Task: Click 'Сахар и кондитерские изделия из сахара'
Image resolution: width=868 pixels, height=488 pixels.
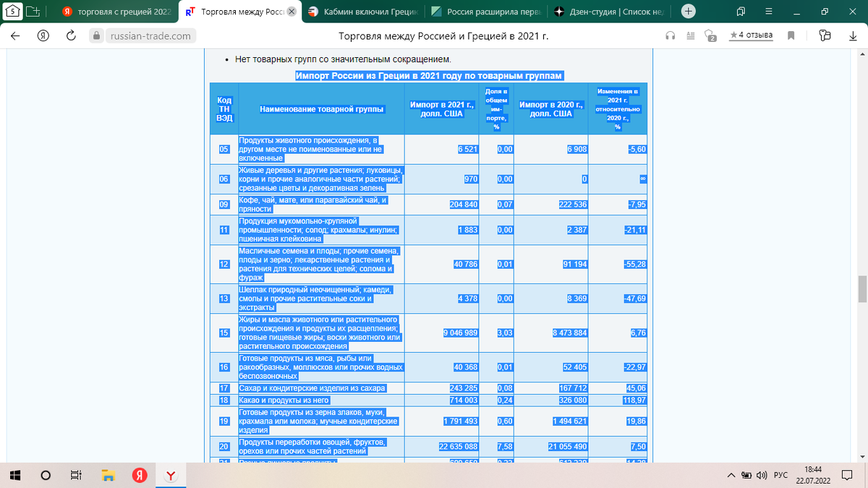Action: pyautogui.click(x=312, y=389)
